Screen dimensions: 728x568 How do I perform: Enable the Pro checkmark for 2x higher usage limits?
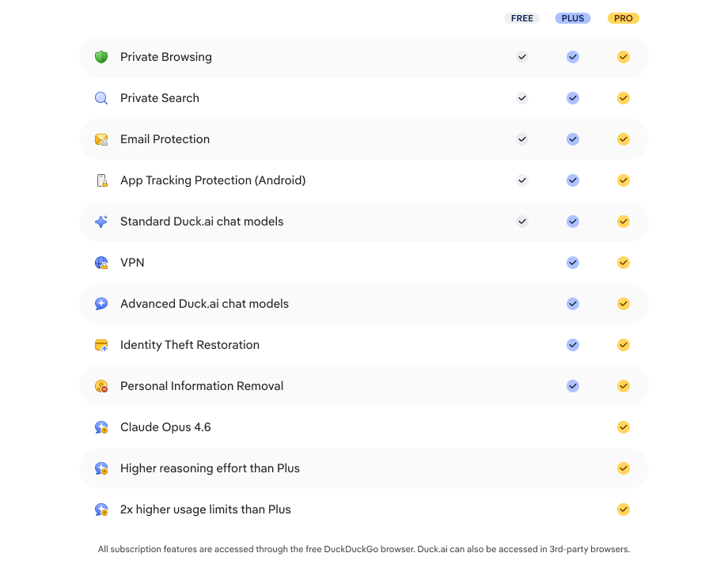(623, 509)
